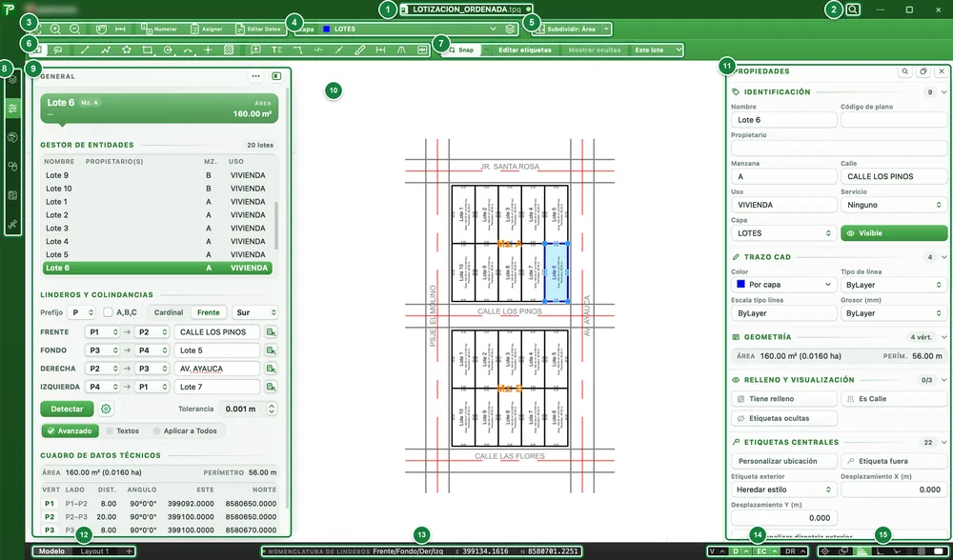This screenshot has width=953, height=560.
Task: Pick the rectangle drawing tool
Action: pos(147,50)
